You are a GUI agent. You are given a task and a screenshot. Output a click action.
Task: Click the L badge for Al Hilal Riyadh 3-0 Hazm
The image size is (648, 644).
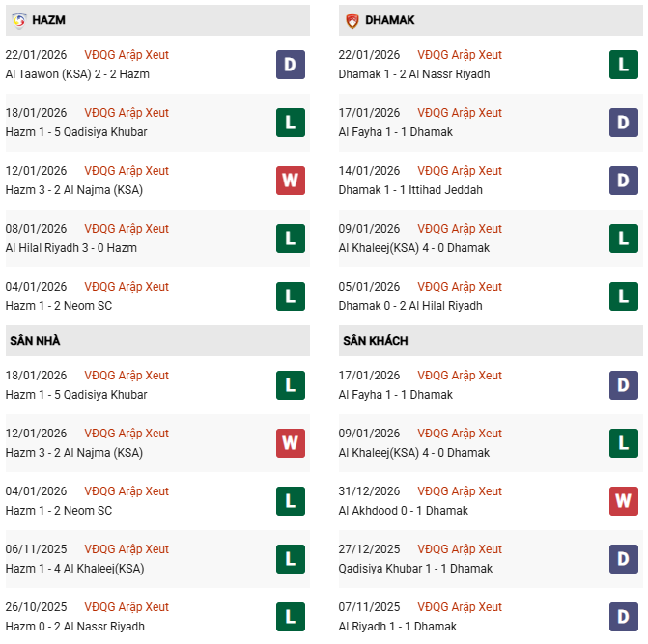coord(290,238)
